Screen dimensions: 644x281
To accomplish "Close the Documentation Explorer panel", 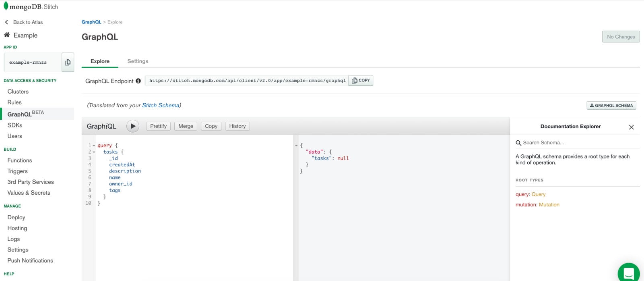I will pyautogui.click(x=631, y=127).
